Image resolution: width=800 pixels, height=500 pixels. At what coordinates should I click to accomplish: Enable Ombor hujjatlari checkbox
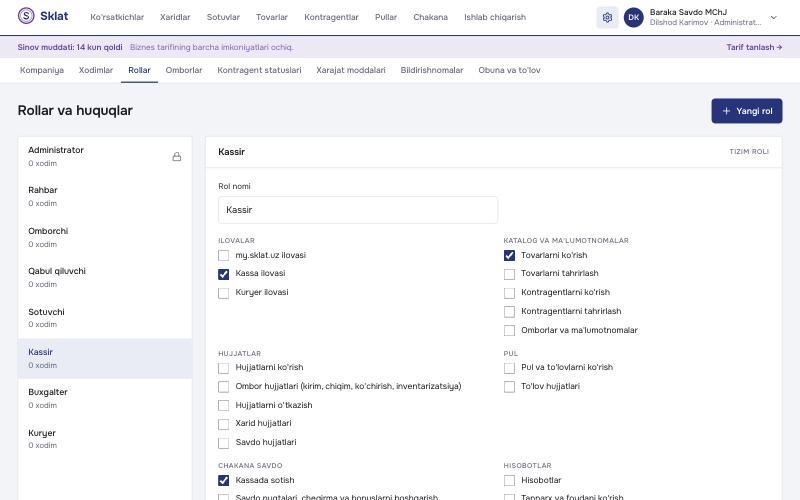pos(223,387)
